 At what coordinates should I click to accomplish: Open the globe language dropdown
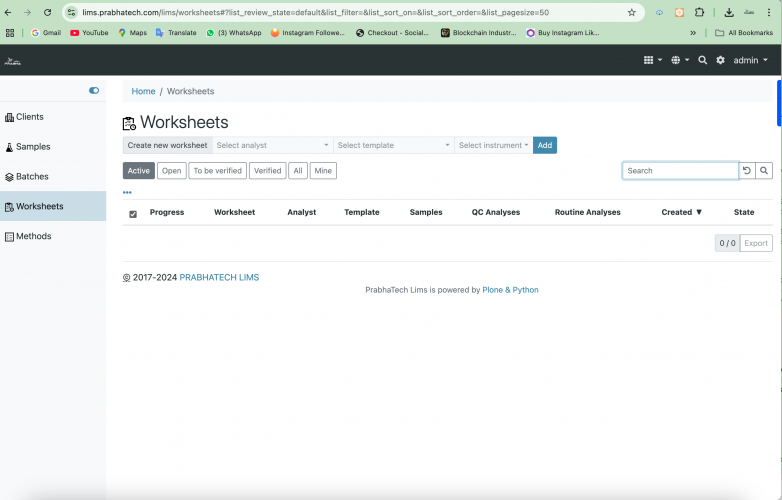(x=680, y=60)
